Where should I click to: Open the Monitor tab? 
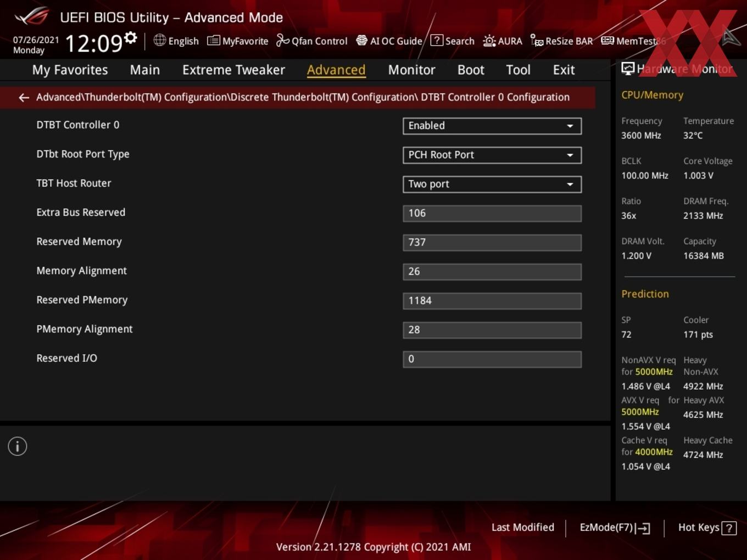pos(411,70)
